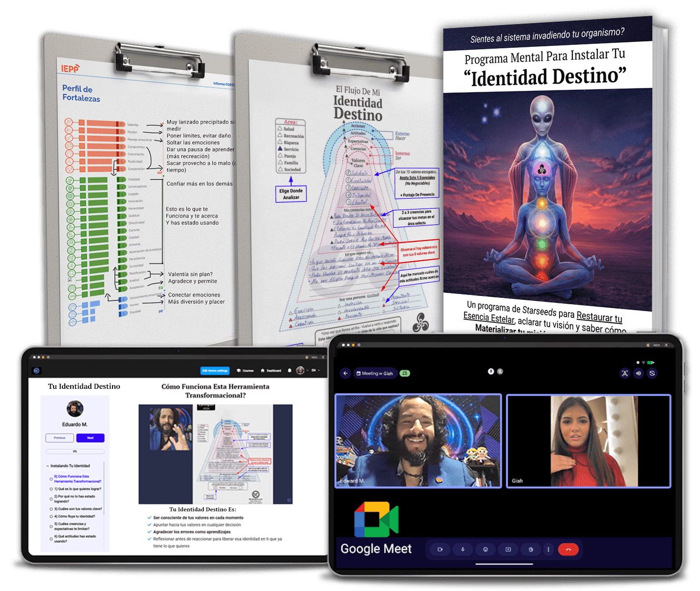
Task: Click the pin icon above the video tiles
Action: (x=491, y=372)
